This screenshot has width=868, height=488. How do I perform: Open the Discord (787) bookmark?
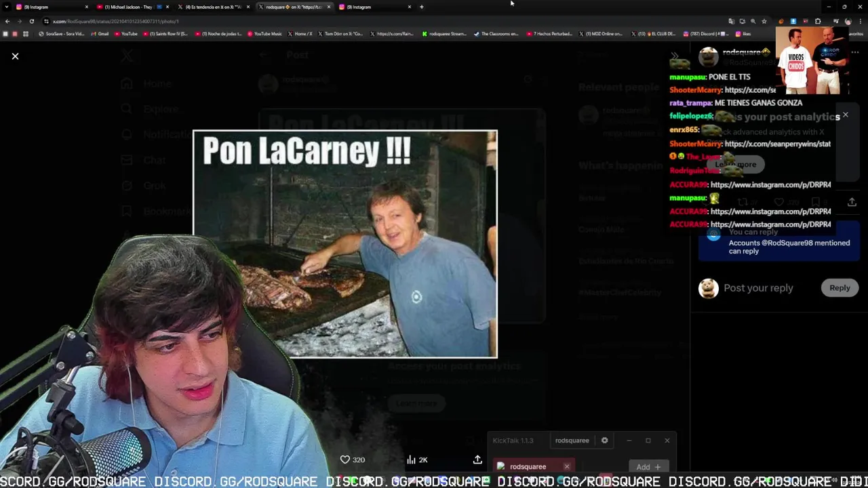tap(705, 34)
